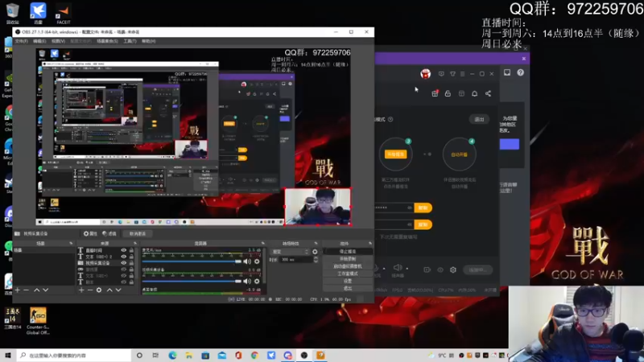The width and height of the screenshot is (644, 362).
Task: Open the third menu in the OBS menu bar
Action: click(x=58, y=41)
